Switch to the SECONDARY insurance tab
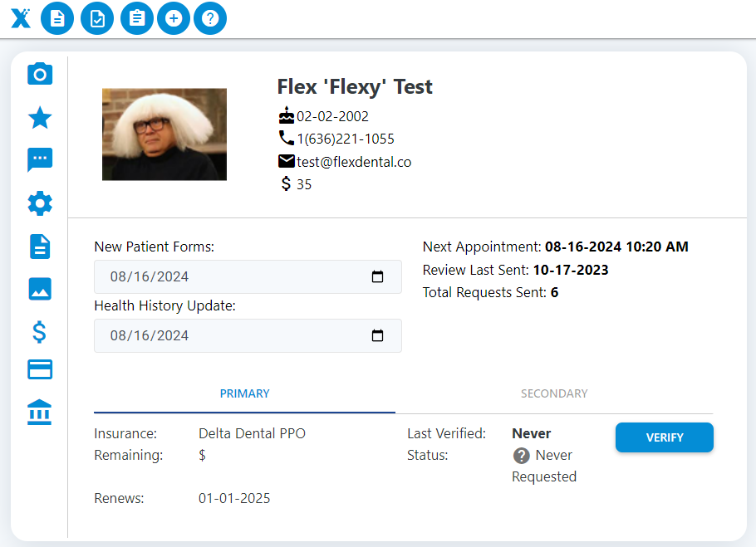The width and height of the screenshot is (756, 547). tap(554, 394)
